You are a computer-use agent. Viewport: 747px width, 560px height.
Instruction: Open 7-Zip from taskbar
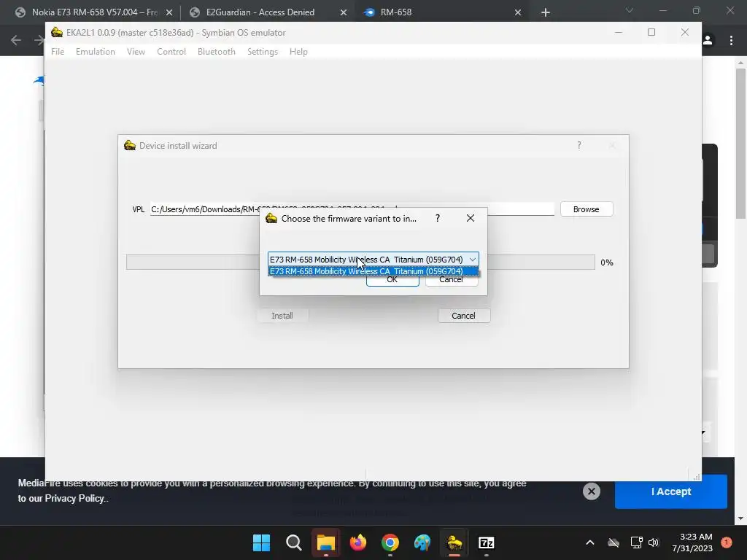487,542
